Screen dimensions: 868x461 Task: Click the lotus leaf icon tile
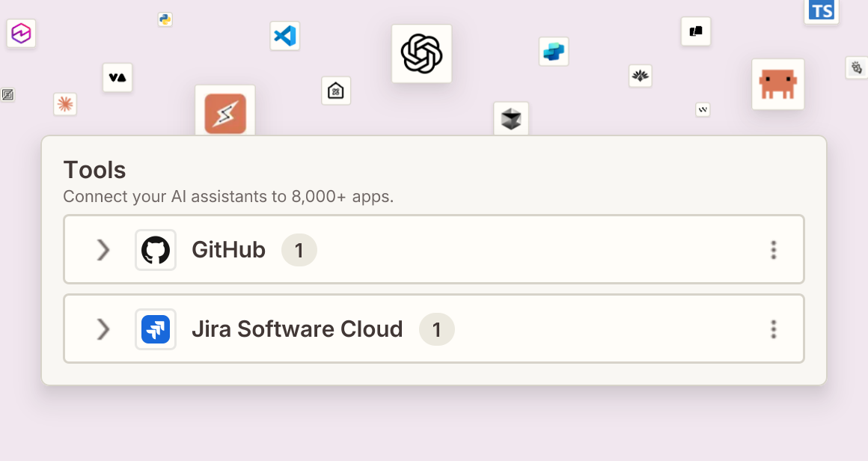tap(641, 76)
